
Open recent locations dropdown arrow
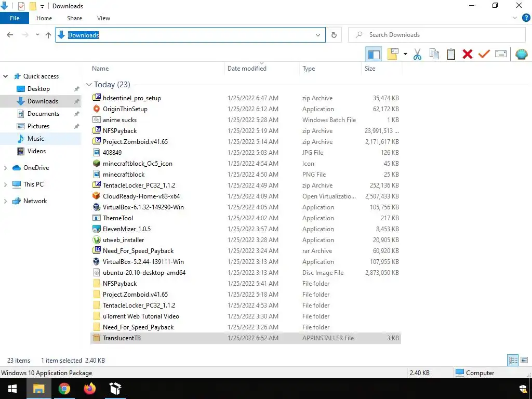pos(37,35)
